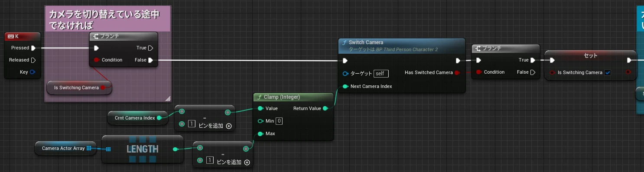The height and width of the screenshot is (172, 644).
Task: Edit the Min value field showing 0
Action: coord(280,121)
